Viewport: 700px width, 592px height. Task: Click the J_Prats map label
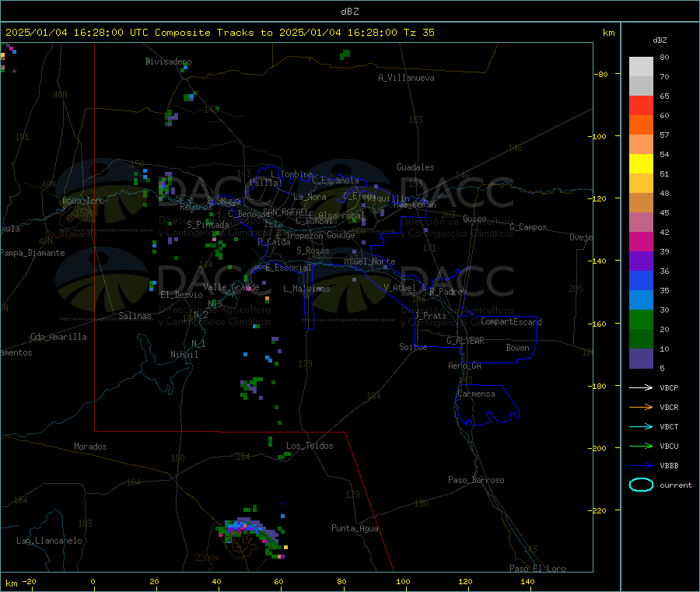[430, 316]
